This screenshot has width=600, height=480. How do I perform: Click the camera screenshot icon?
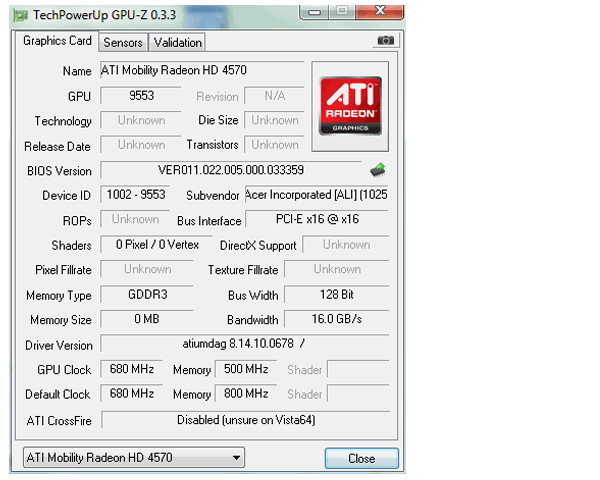[x=386, y=40]
